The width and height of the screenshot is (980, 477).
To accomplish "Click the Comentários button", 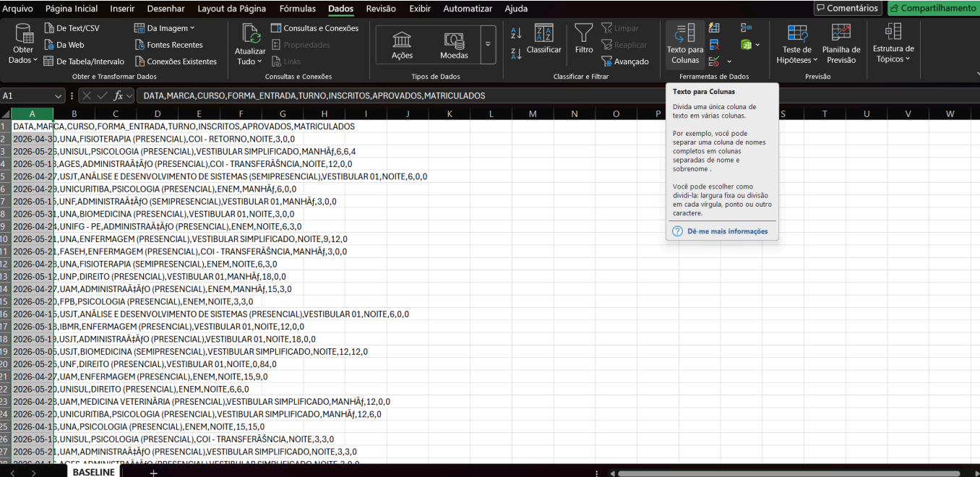I will click(847, 8).
